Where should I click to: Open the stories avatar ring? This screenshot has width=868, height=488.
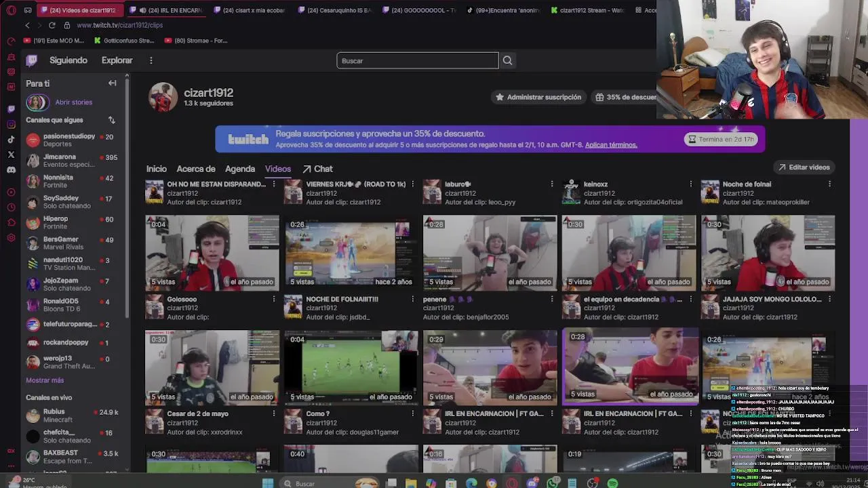(x=37, y=102)
